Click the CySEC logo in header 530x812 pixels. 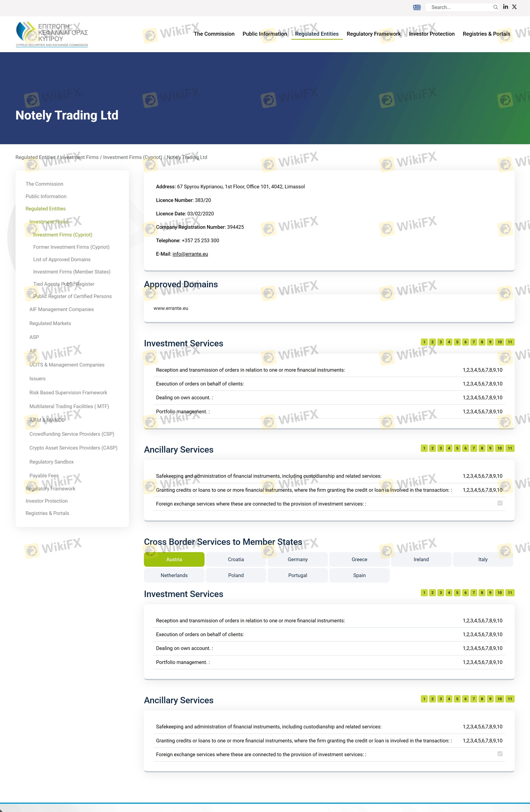click(x=52, y=34)
